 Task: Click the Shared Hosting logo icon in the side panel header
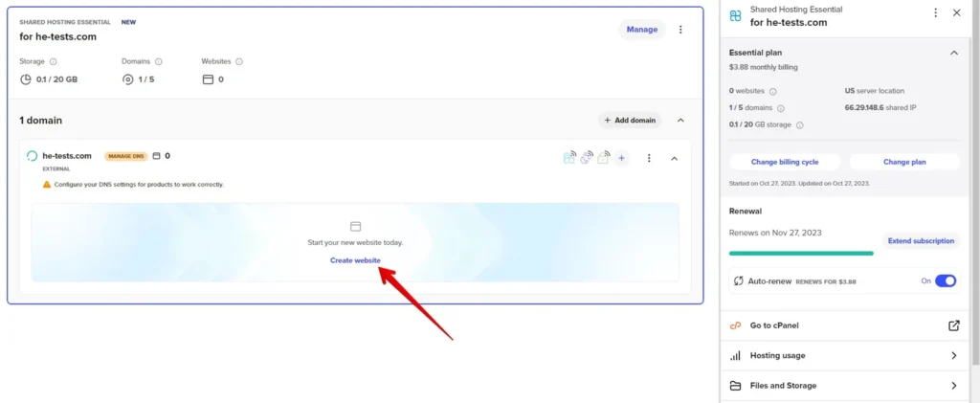736,15
